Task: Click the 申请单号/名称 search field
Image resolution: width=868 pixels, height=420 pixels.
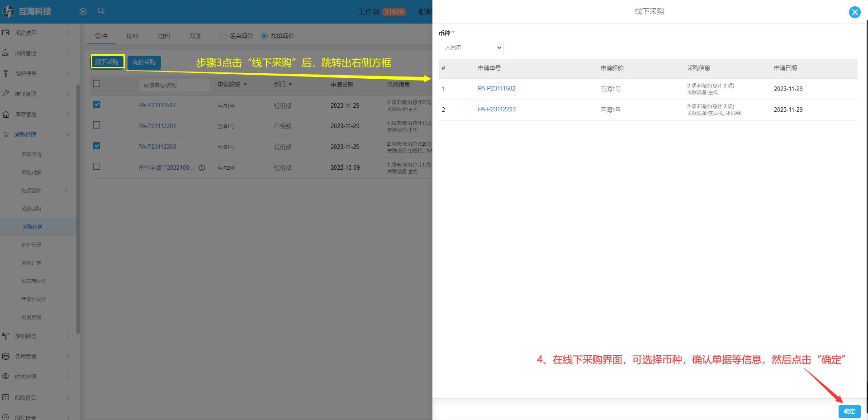Action: (174, 85)
